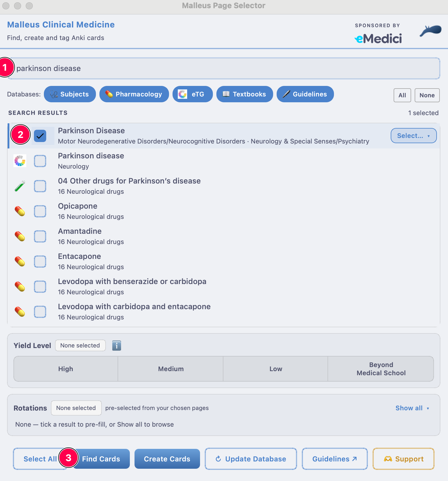Click the Support button

click(404, 459)
